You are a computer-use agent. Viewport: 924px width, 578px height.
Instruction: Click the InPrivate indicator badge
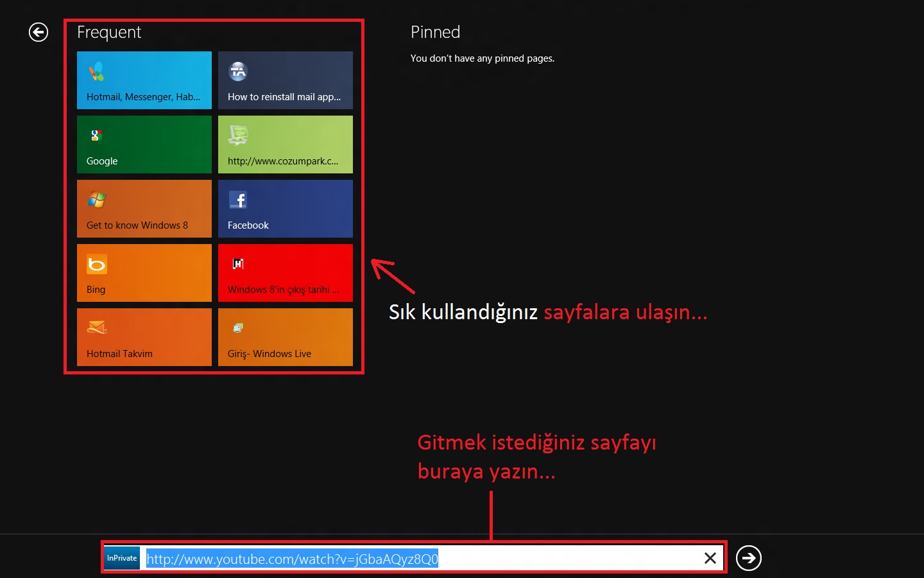(122, 558)
